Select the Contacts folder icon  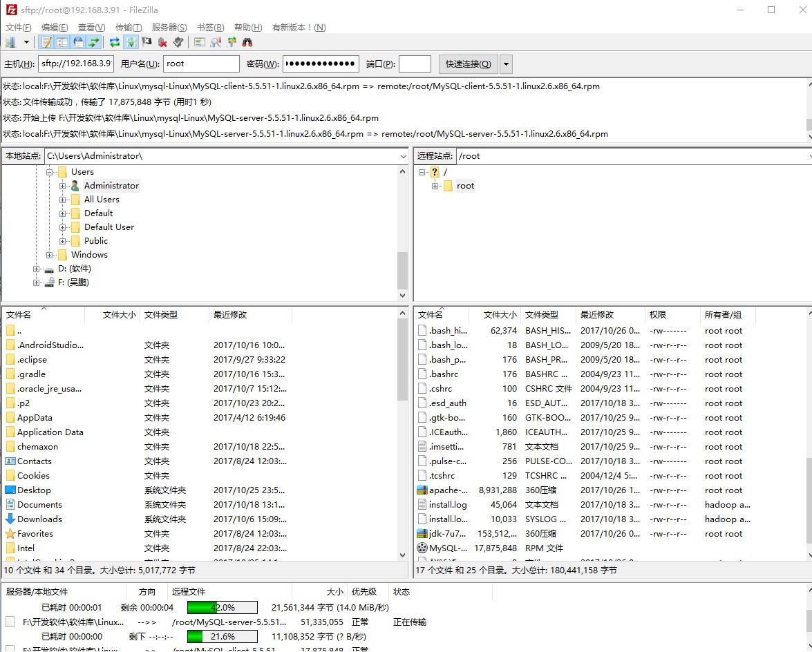[x=10, y=461]
